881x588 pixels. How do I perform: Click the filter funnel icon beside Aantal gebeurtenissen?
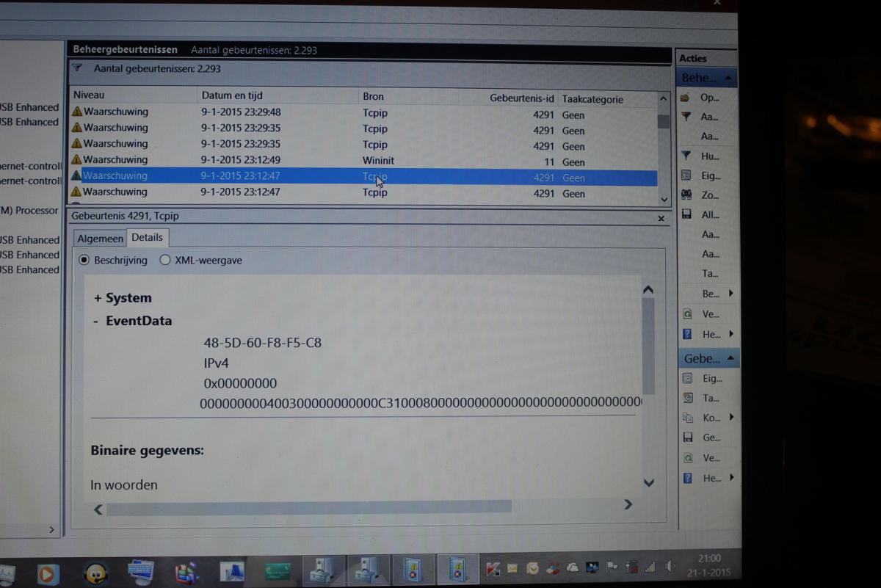78,68
